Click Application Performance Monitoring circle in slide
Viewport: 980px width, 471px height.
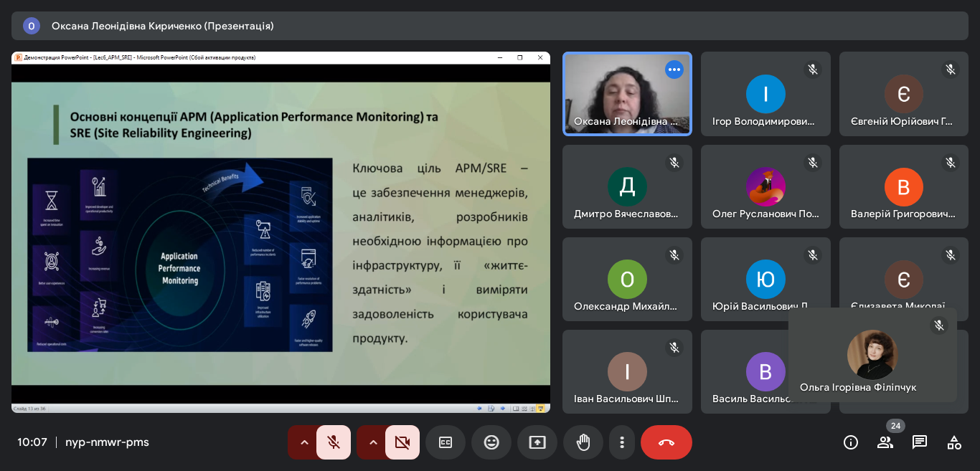[x=179, y=269]
